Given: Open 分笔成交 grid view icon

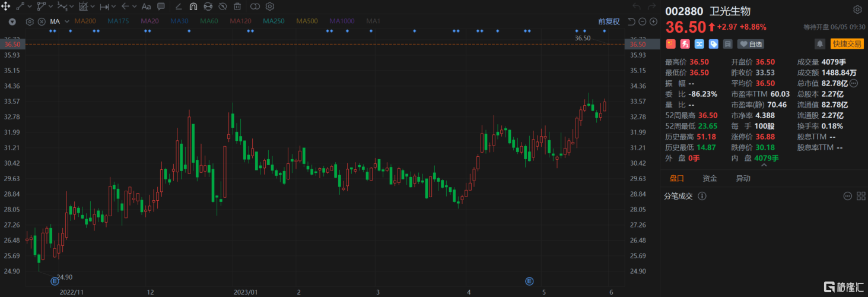Looking at the screenshot, I should [x=860, y=196].
